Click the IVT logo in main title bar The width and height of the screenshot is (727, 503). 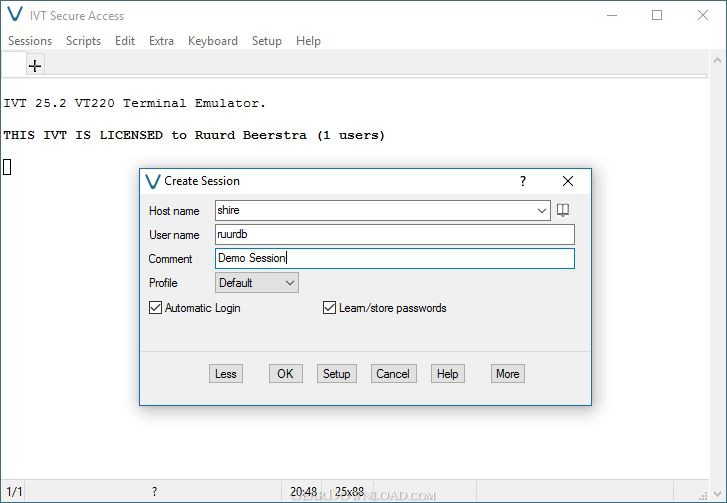coord(15,15)
